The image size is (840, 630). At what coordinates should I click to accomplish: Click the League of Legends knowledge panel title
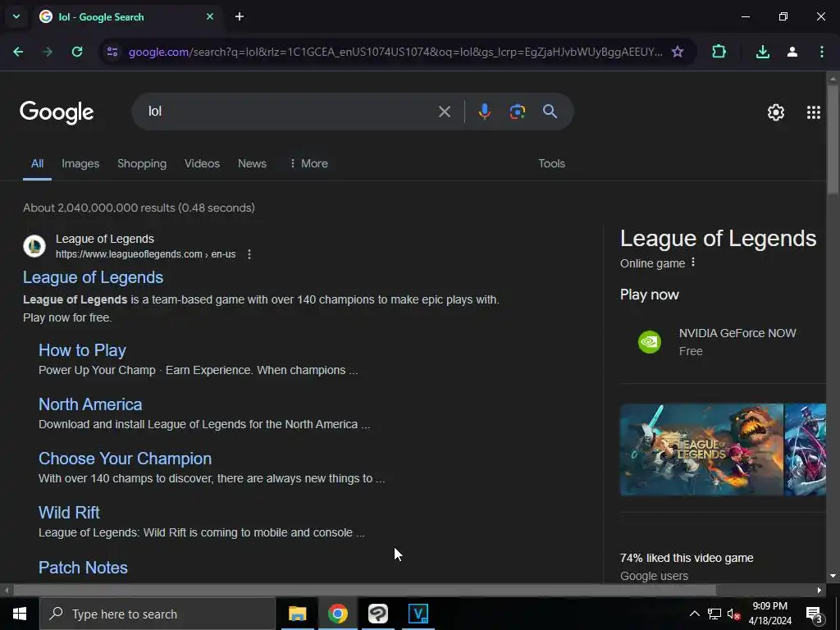[x=718, y=239]
